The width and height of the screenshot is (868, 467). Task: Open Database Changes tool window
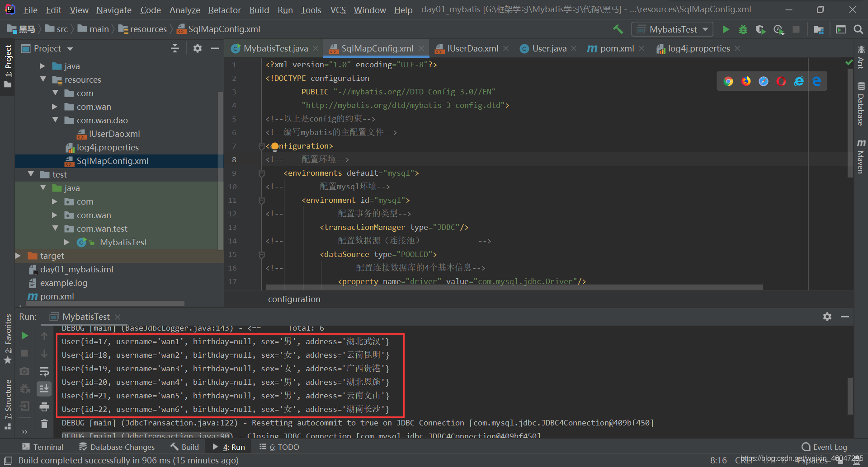point(117,447)
